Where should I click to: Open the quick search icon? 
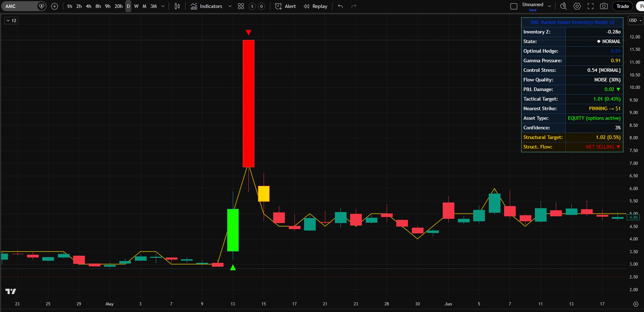coord(563,6)
